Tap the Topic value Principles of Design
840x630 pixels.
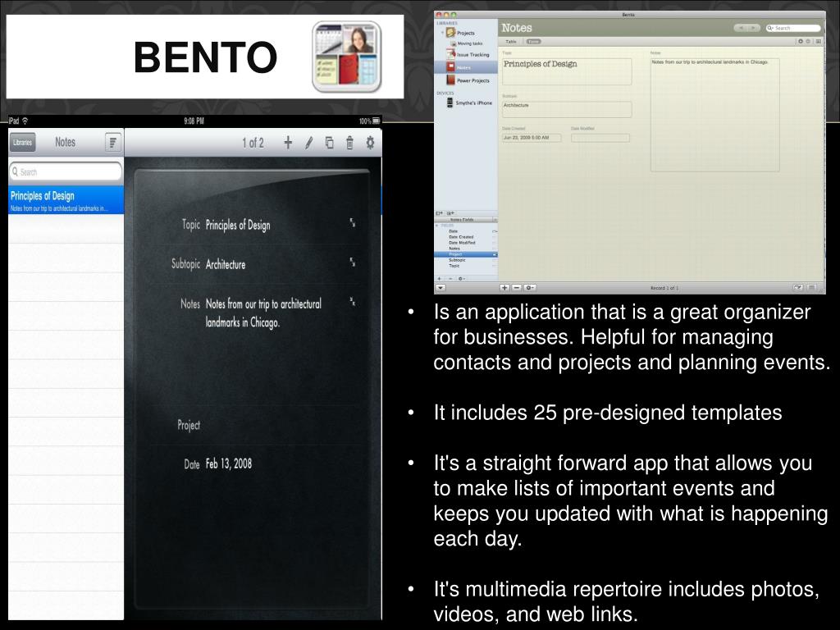(238, 225)
